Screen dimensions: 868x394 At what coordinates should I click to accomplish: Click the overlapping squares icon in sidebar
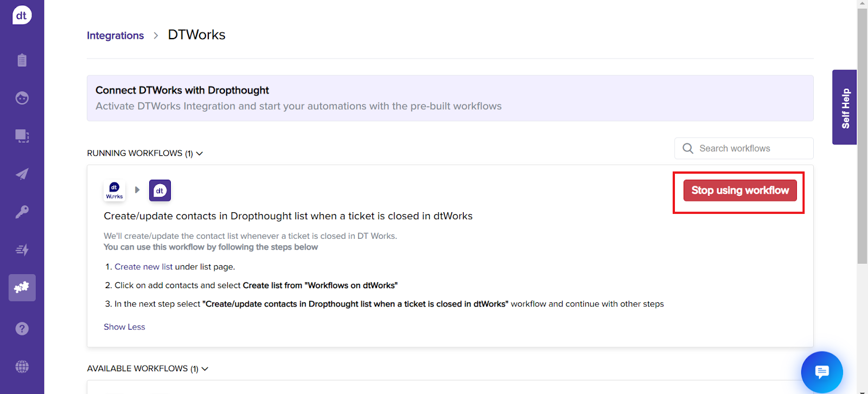22,136
